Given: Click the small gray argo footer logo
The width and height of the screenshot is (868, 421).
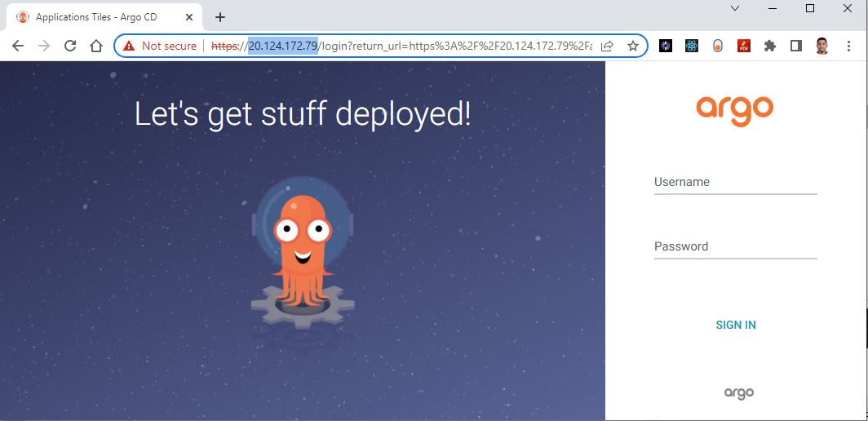Looking at the screenshot, I should pos(739,393).
